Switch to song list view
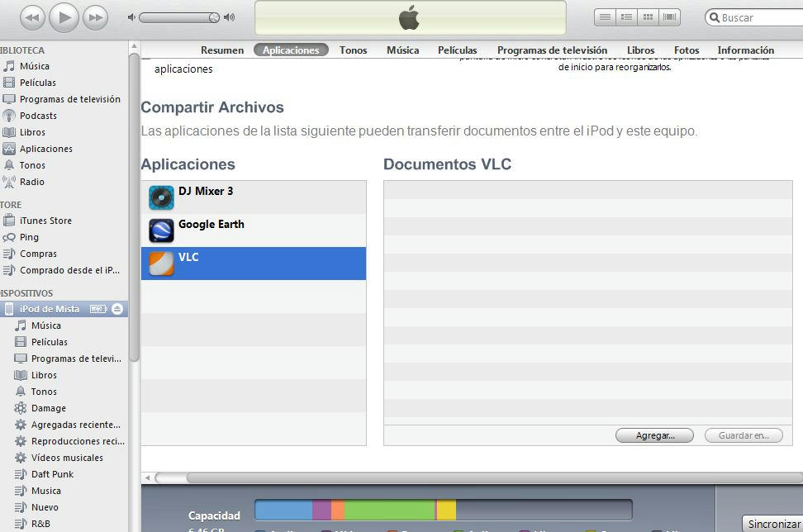The width and height of the screenshot is (803, 532). pos(605,17)
